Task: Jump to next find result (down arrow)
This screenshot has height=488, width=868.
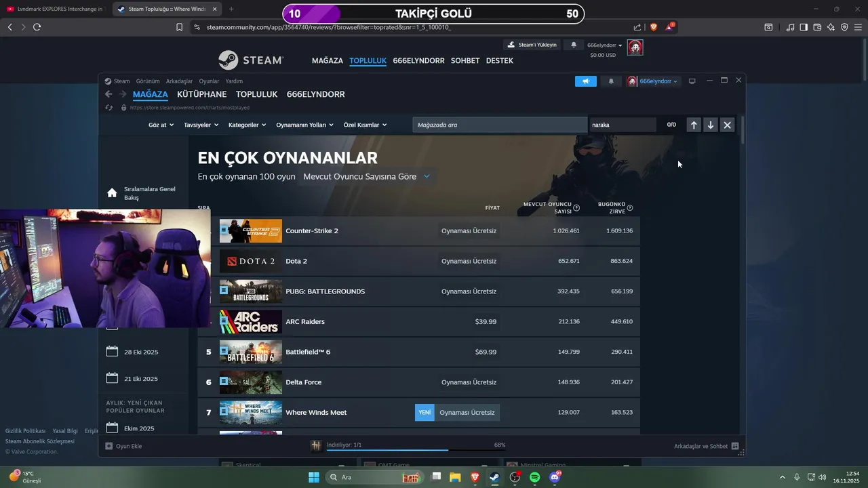Action: coord(710,125)
